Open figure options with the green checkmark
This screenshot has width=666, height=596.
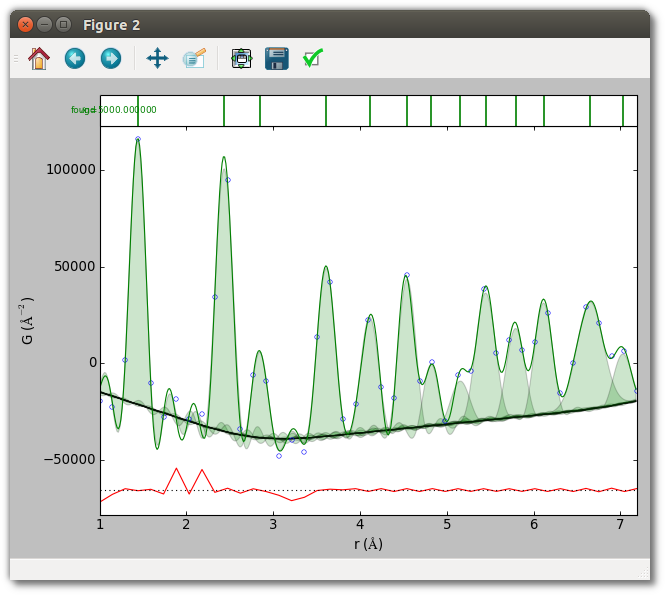(x=313, y=58)
